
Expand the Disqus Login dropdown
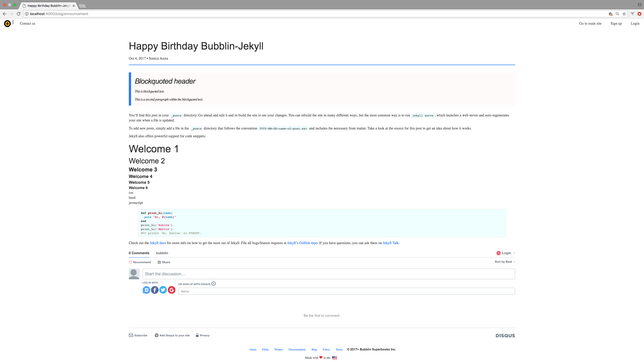pyautogui.click(x=506, y=253)
